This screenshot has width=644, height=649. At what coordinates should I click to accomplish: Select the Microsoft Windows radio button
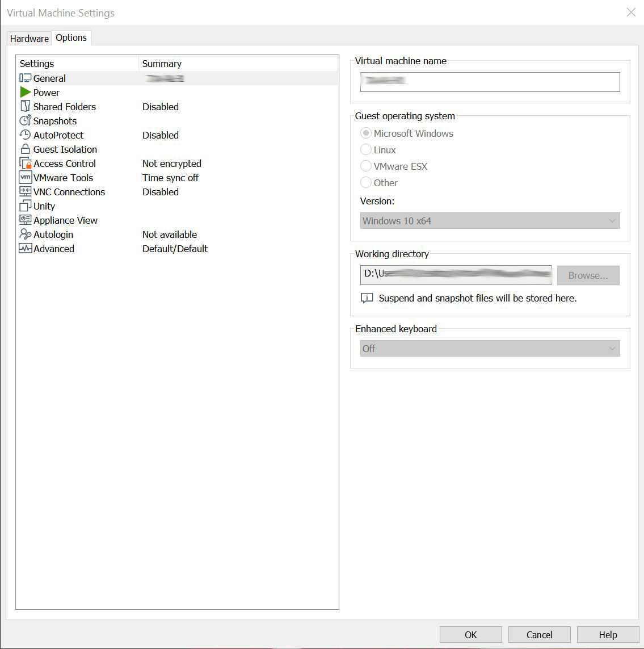366,133
